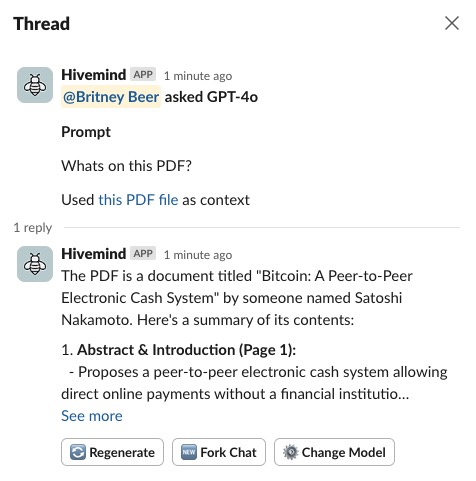Click the NEW icon in Fork Chat
This screenshot has width=476, height=481.
[189, 452]
